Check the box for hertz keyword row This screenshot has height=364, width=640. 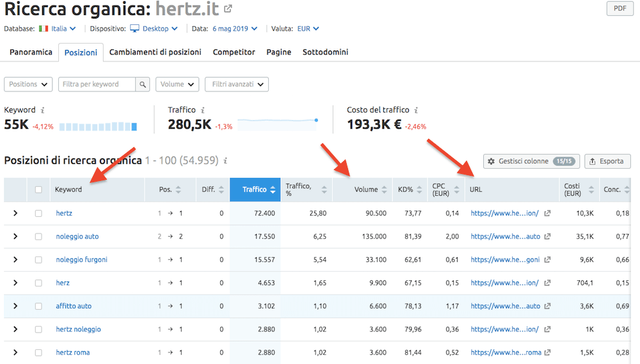pyautogui.click(x=38, y=214)
